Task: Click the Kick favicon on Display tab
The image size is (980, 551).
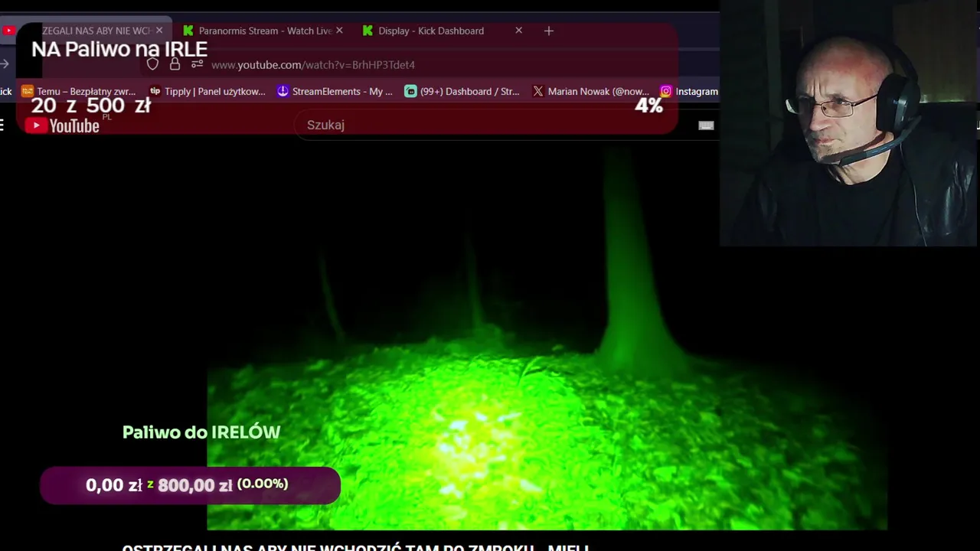Action: click(367, 31)
